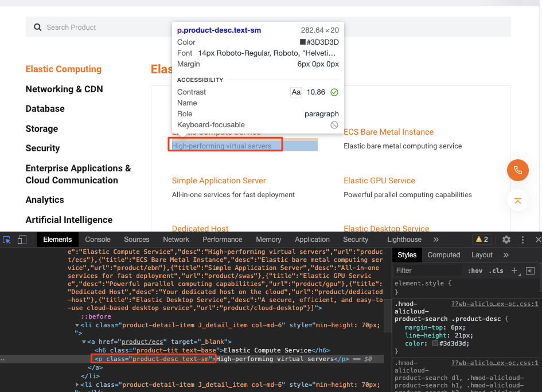Click 'Elastic bare metal computing service' text
Image resolution: width=542 pixels, height=392 pixels.
click(403, 146)
